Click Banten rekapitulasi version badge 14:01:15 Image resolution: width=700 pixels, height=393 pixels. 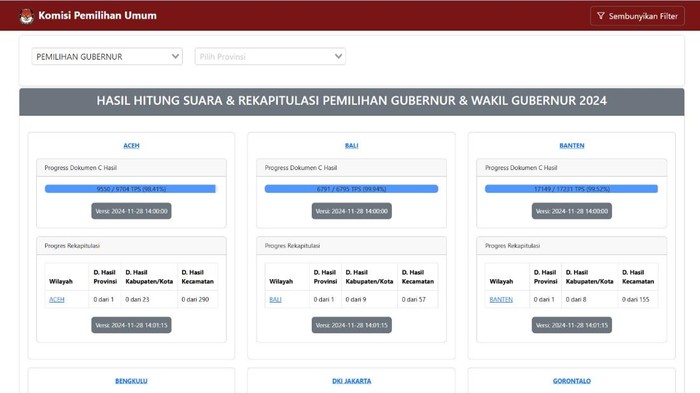(572, 325)
